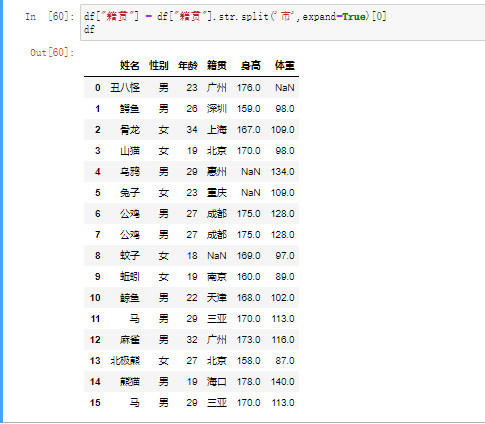Click the row index label 14

point(95,382)
